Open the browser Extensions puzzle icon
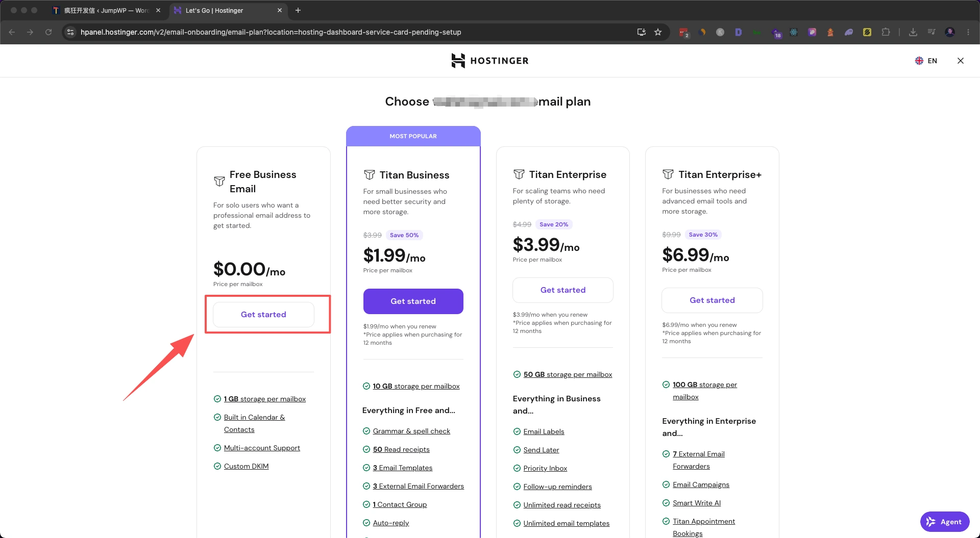980x538 pixels. (x=886, y=32)
